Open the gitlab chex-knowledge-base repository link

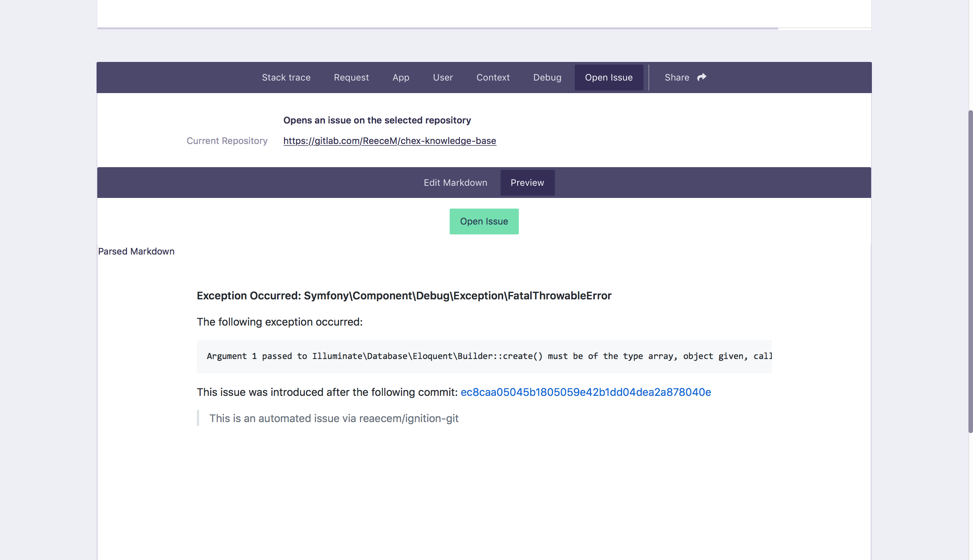click(x=389, y=141)
